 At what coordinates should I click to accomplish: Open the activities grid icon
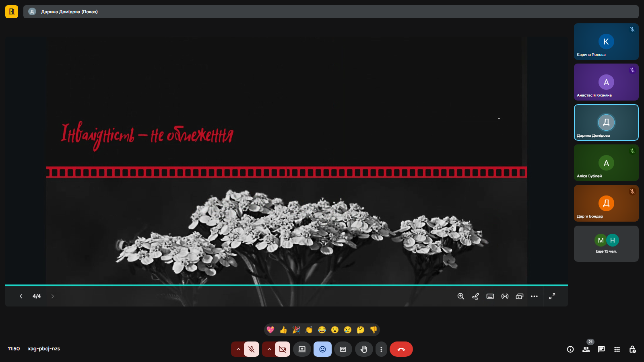tap(617, 349)
